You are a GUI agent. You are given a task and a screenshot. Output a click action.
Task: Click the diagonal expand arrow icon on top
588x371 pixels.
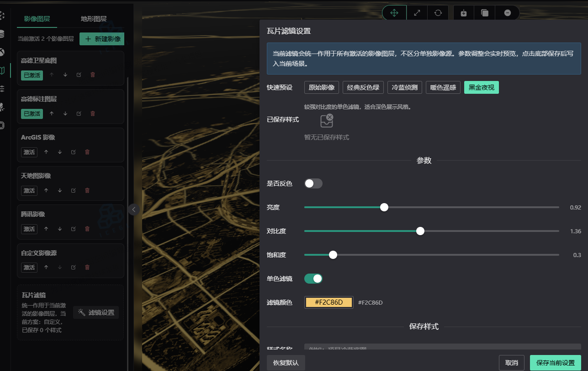(x=417, y=13)
